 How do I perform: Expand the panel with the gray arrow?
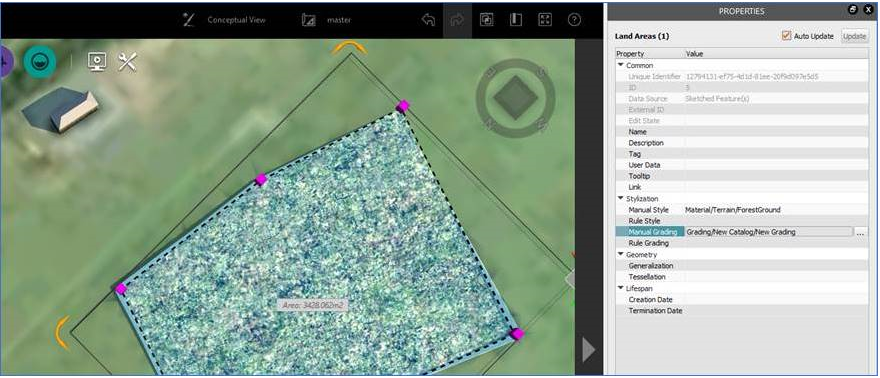click(x=588, y=350)
